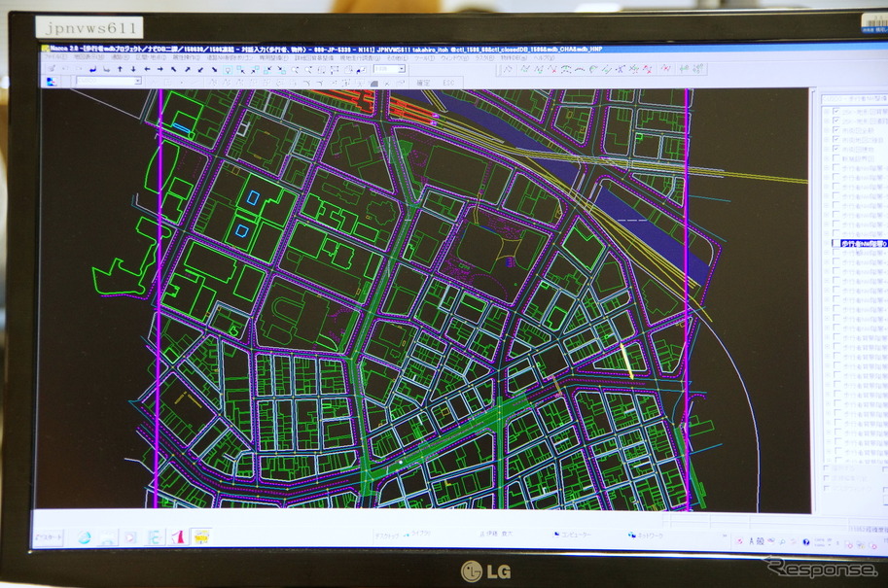Open the ツール menu

point(424,57)
